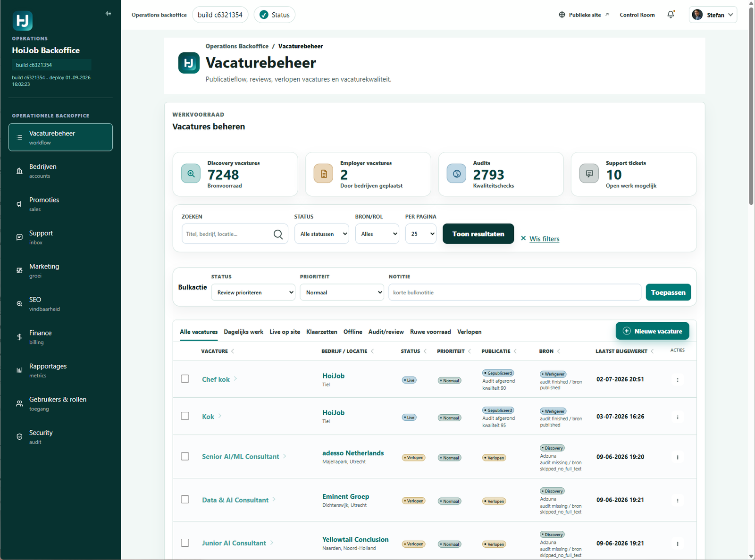This screenshot has width=755, height=560.
Task: Click the Finance dollar icon in sidebar
Action: coord(19,337)
